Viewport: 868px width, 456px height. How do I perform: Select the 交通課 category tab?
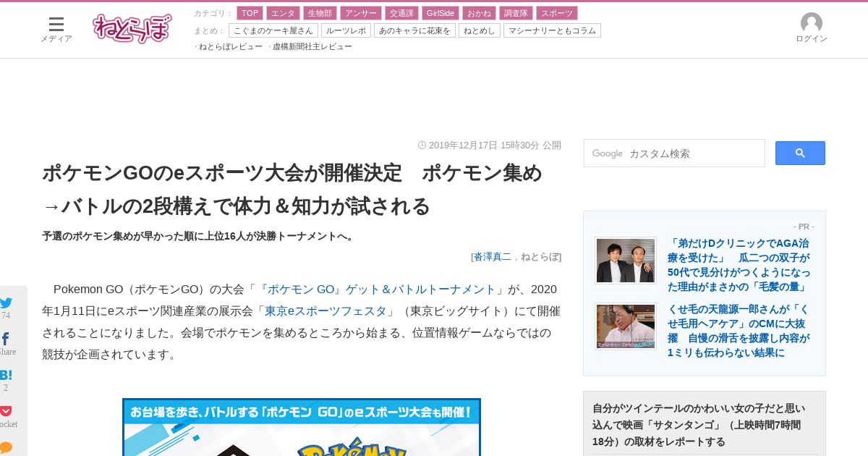[x=401, y=13]
